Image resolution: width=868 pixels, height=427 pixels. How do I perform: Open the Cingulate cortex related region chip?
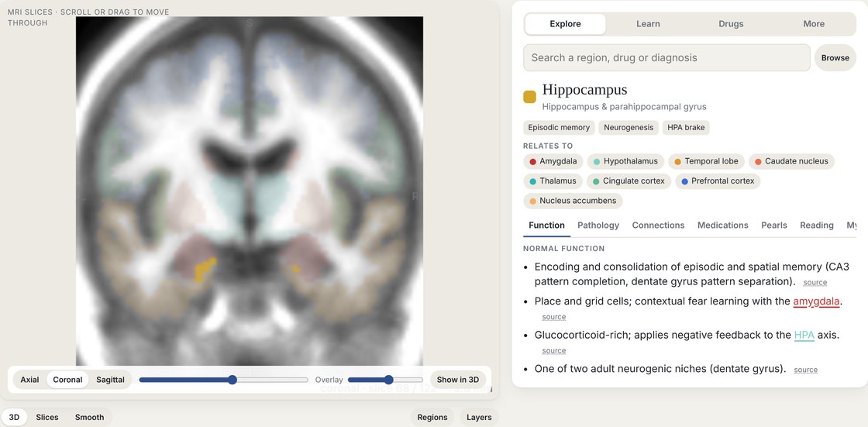pyautogui.click(x=629, y=181)
